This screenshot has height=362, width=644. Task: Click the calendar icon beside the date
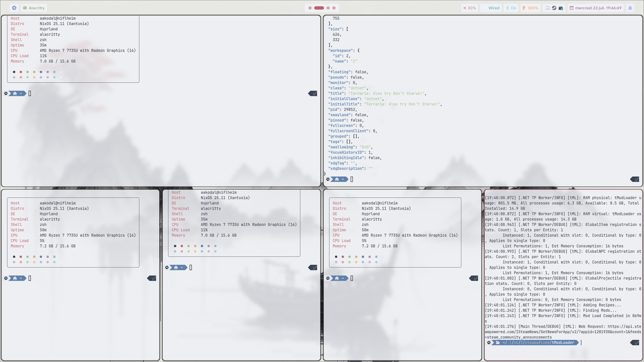click(x=572, y=8)
